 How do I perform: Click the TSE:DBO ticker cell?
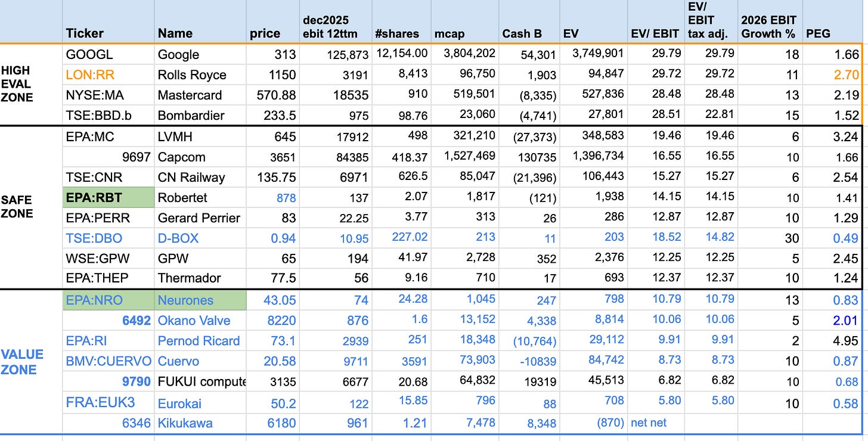pyautogui.click(x=108, y=238)
